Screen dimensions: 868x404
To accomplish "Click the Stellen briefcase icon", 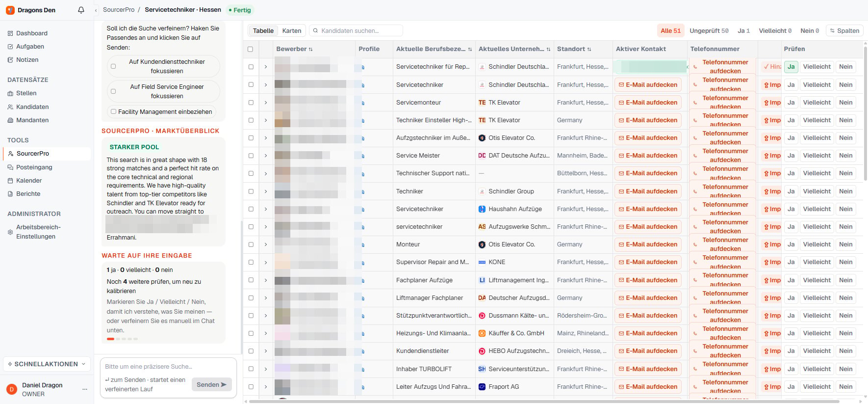I will 10,93.
